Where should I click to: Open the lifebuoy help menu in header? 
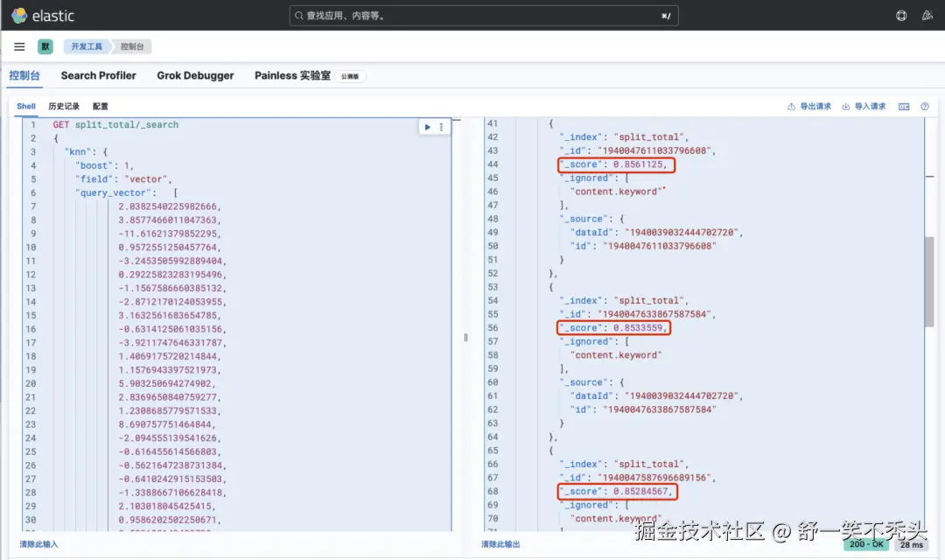point(901,16)
